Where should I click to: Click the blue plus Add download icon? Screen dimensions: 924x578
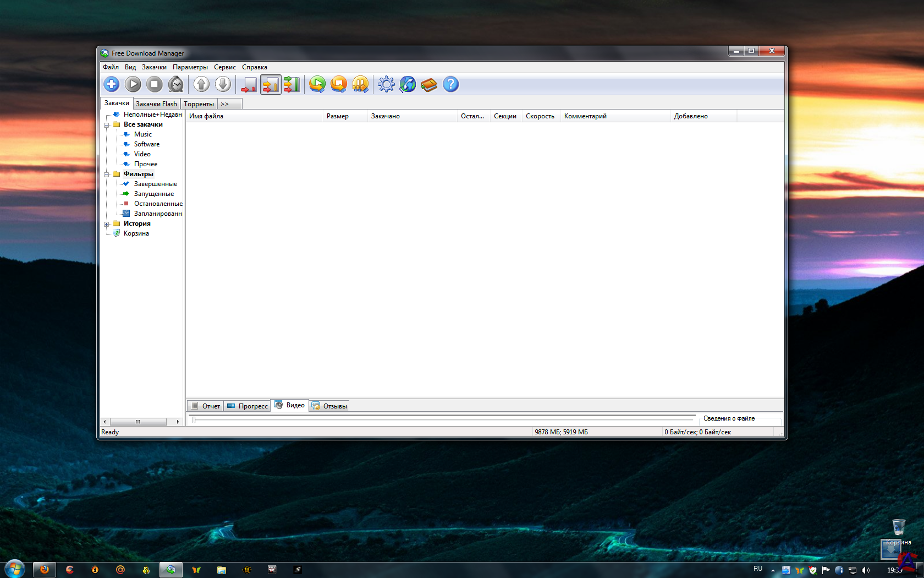point(112,84)
